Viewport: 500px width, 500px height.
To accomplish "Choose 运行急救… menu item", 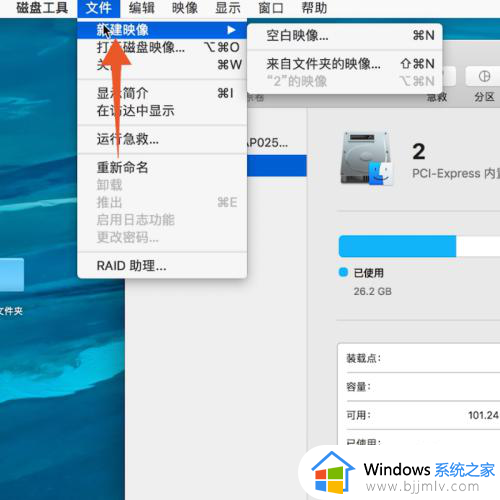I will coord(162,139).
